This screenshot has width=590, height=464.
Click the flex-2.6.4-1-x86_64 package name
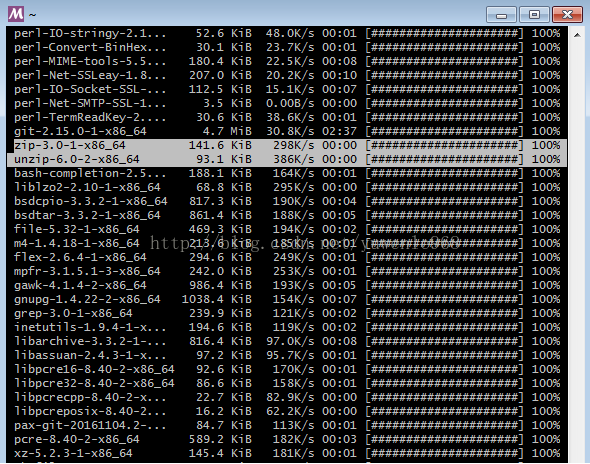[80, 257]
